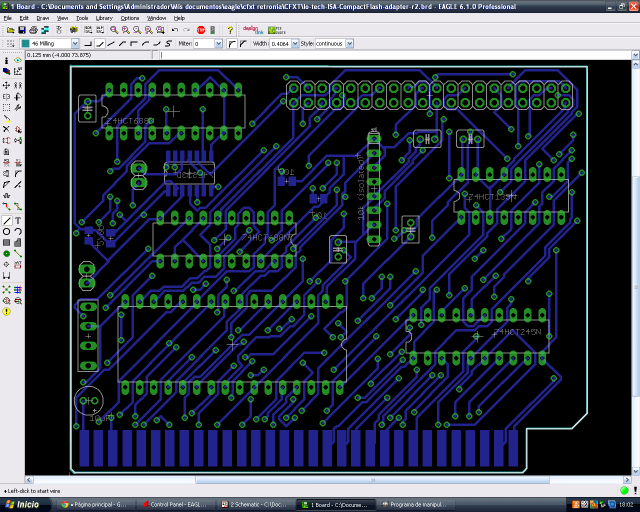Click the Undo arrow icon
Viewport: 640px width, 512px height.
175,30
